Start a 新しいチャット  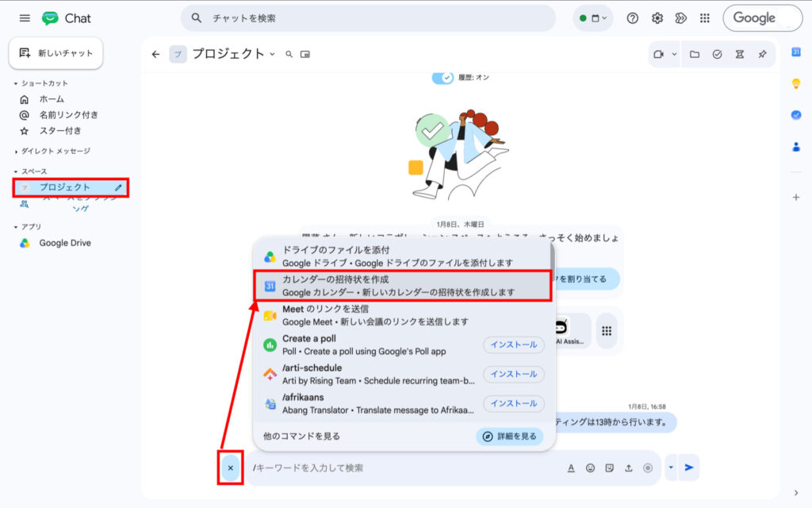[56, 53]
